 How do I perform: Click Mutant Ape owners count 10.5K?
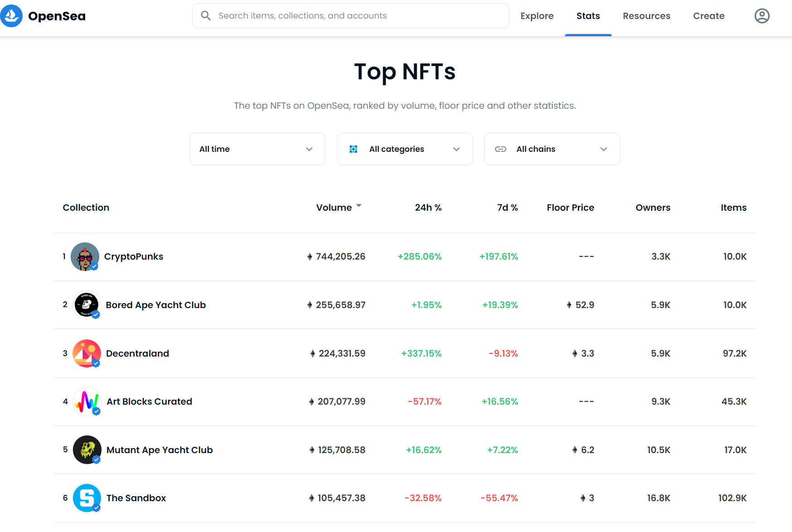point(659,450)
